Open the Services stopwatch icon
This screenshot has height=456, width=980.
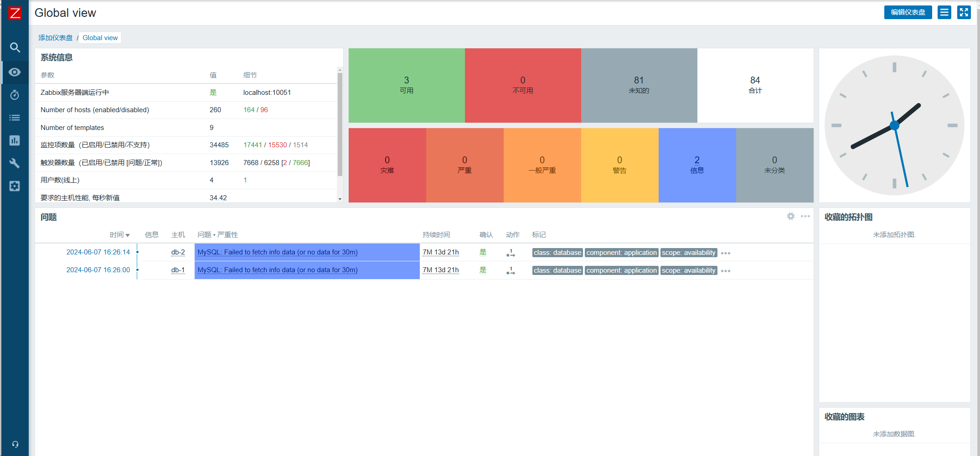15,95
